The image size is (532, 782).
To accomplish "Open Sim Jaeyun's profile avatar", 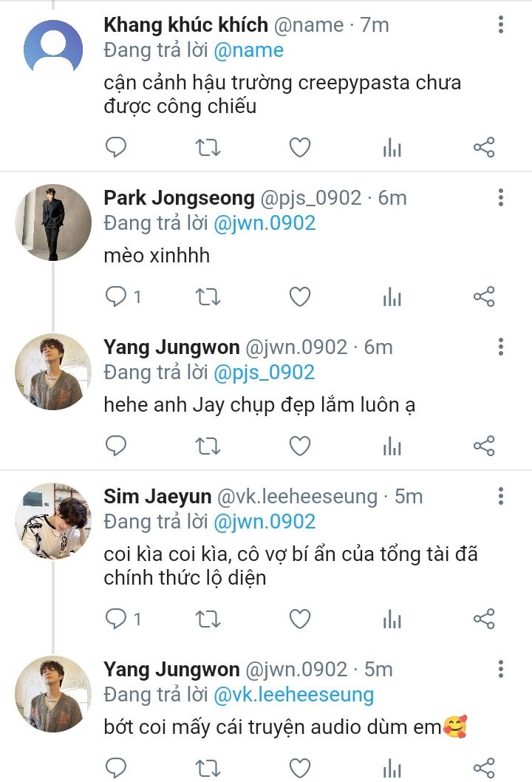I will pos(52,520).
